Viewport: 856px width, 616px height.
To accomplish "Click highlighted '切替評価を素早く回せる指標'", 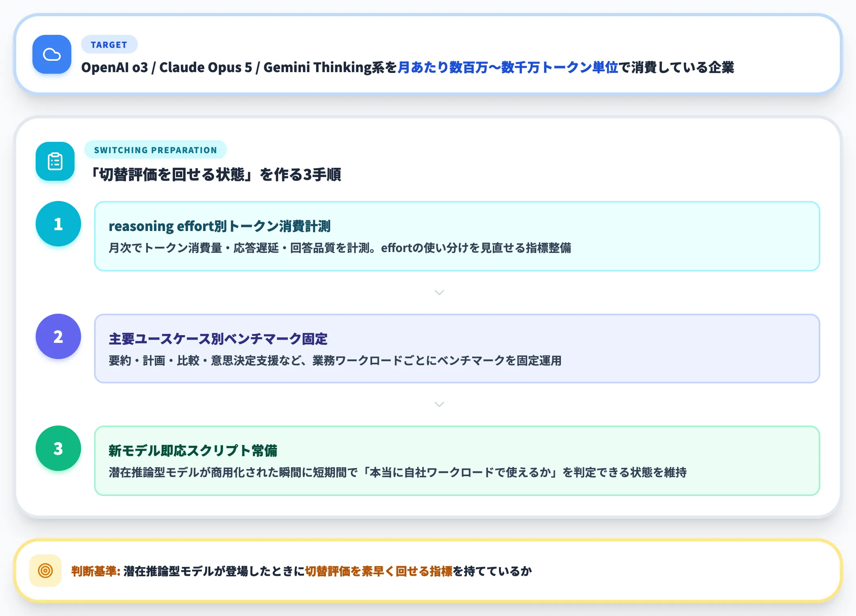I will 379,571.
